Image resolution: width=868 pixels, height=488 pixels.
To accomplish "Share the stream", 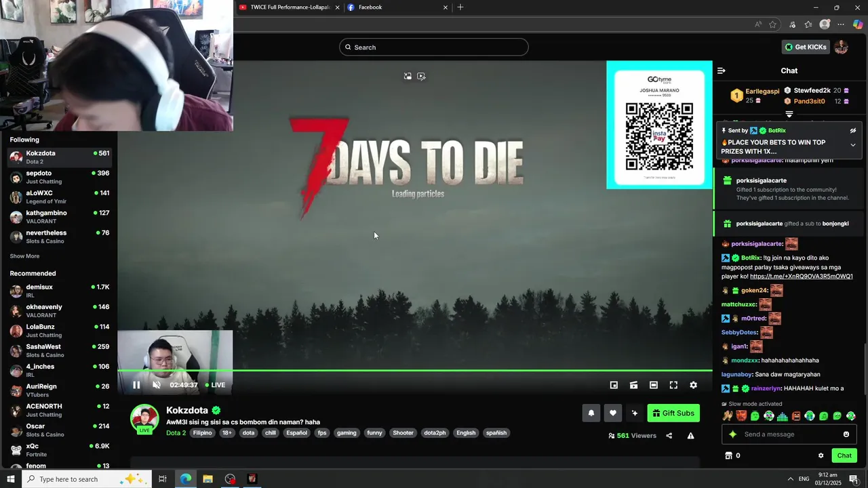I will (669, 436).
